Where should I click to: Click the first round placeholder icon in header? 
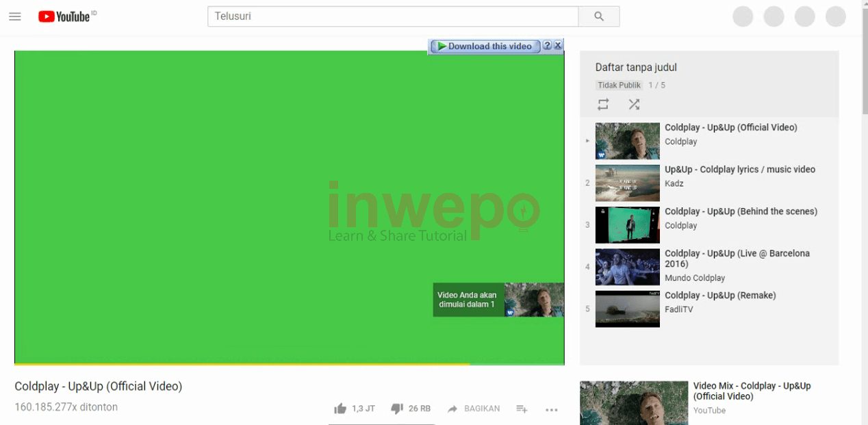(x=743, y=16)
